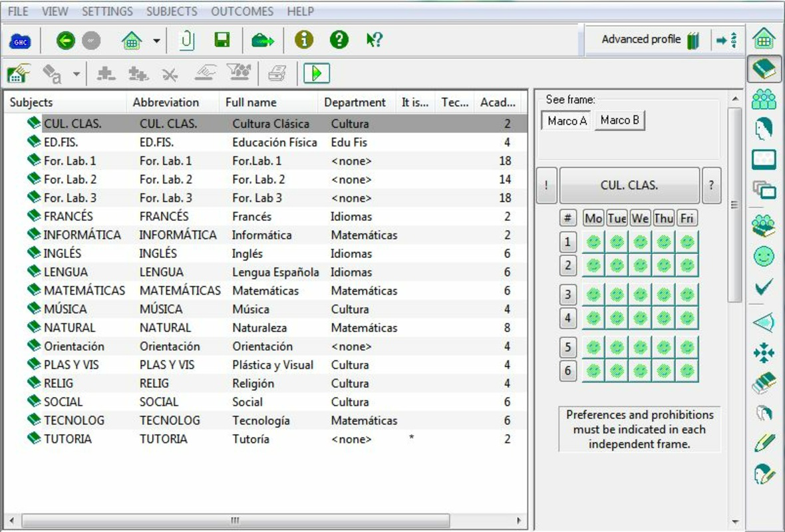785x532 pixels.
Task: Click the print icon in second toolbar
Action: [277, 74]
